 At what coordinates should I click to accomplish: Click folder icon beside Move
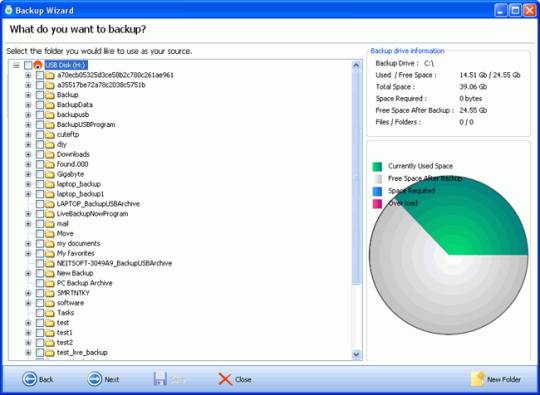click(x=50, y=234)
